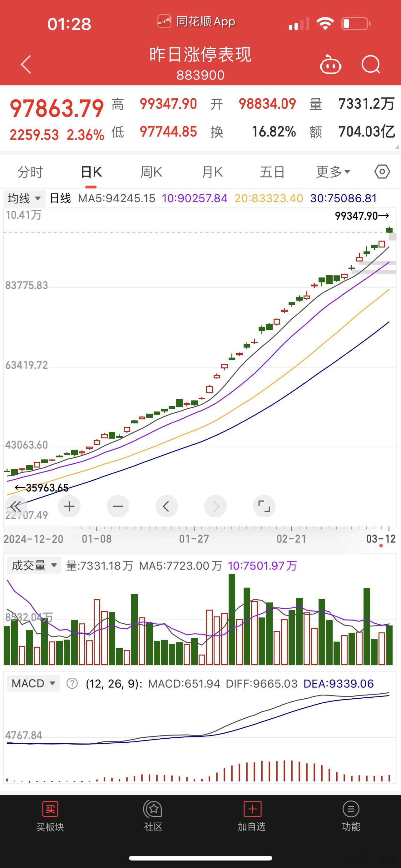Open the 成交量 indicator dropdown

(x=34, y=566)
